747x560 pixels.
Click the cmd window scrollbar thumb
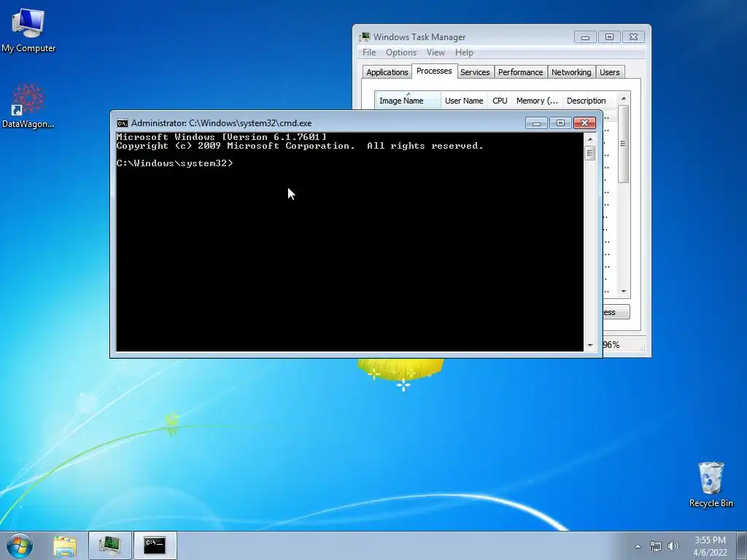tap(590, 153)
